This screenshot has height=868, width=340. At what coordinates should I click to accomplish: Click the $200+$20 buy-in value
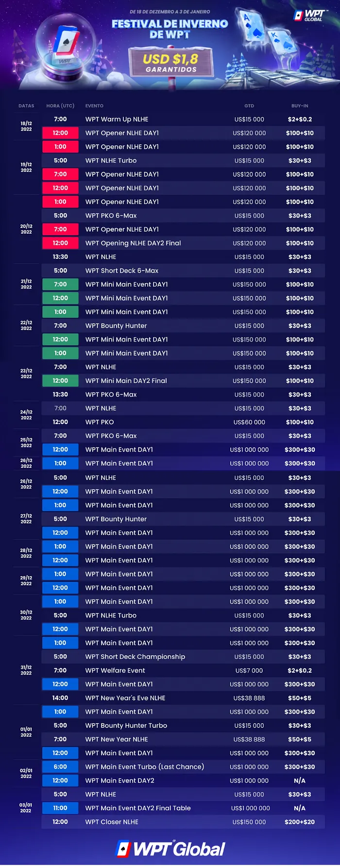[x=300, y=822]
